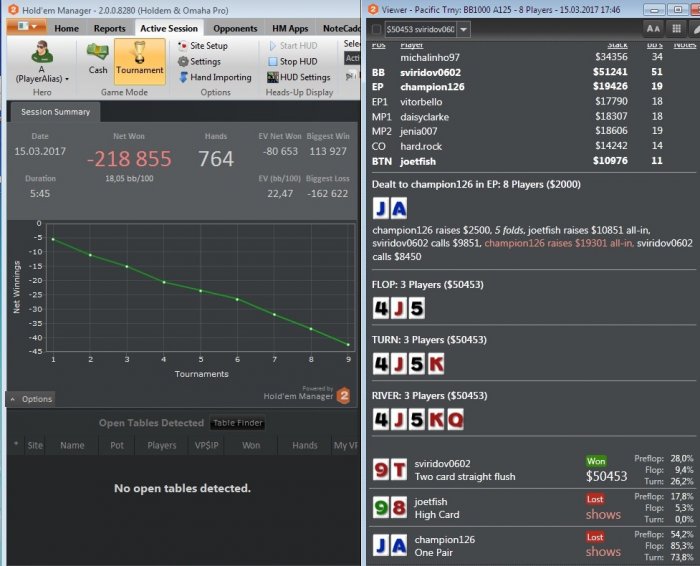700x566 pixels.
Task: Click the grid view icon in Viewer
Action: point(676,29)
